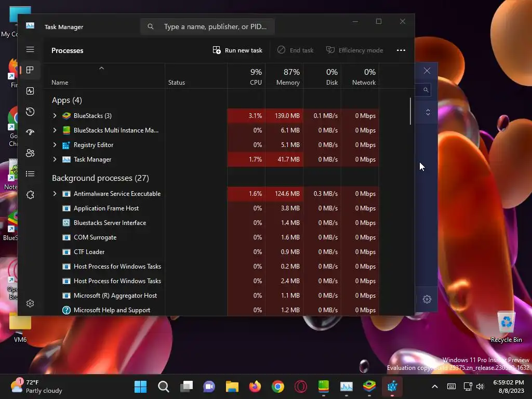Expand the Antimalware Service Executable row
532x399 pixels.
(x=55, y=194)
